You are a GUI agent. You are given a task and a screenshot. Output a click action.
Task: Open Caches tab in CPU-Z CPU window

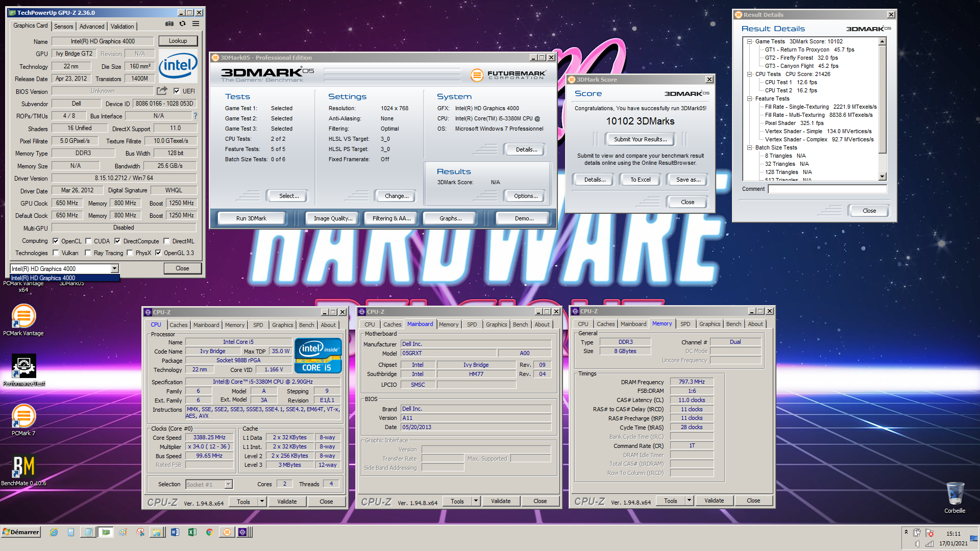click(179, 325)
